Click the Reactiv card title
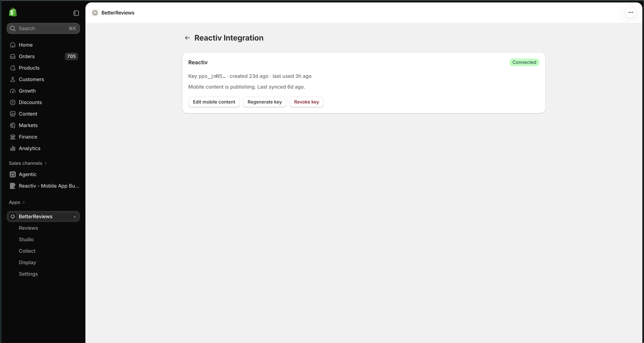Screen dimensions: 644x343 point(198,62)
